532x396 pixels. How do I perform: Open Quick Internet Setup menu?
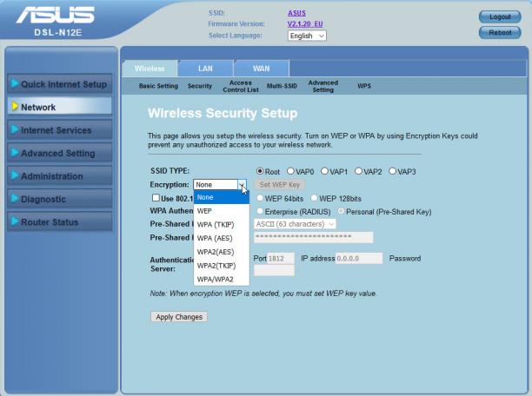pos(60,83)
